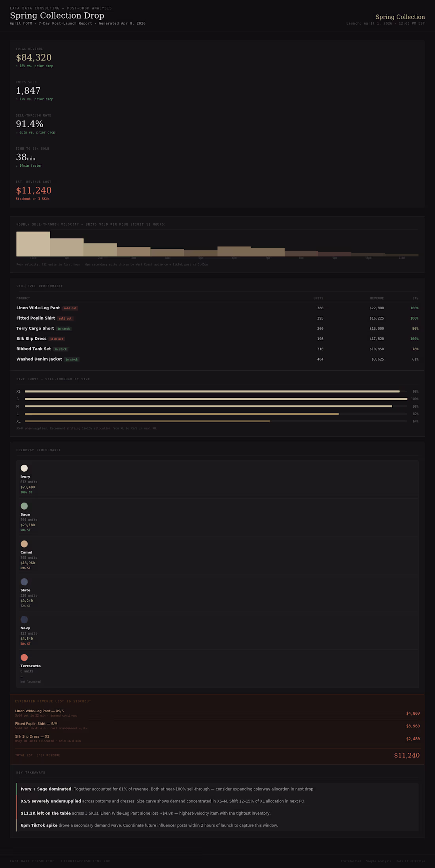Click the REVENUE column header
435x868 pixels.
377,298
